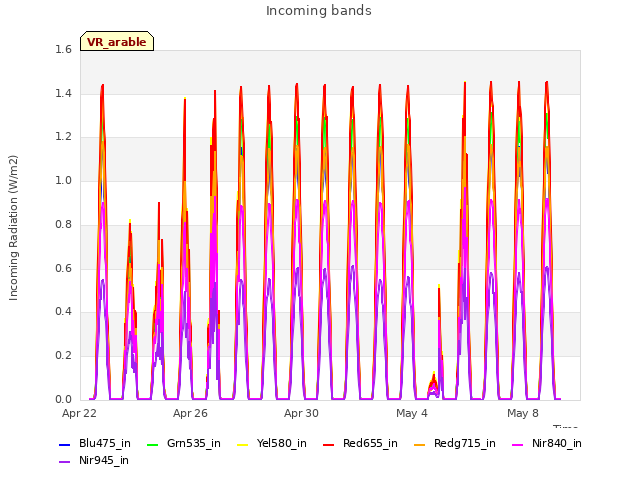Click the 0.0 y-axis tick label
Screen dimensions: 640x480
click(x=63, y=399)
